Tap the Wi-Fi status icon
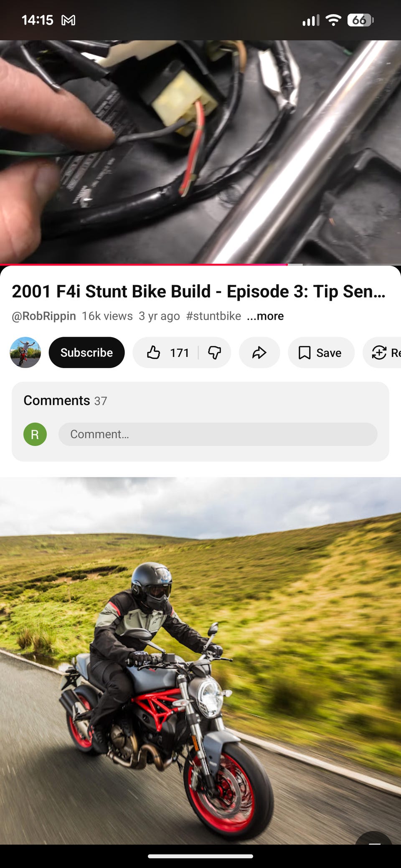The width and height of the screenshot is (401, 868). 333,20
